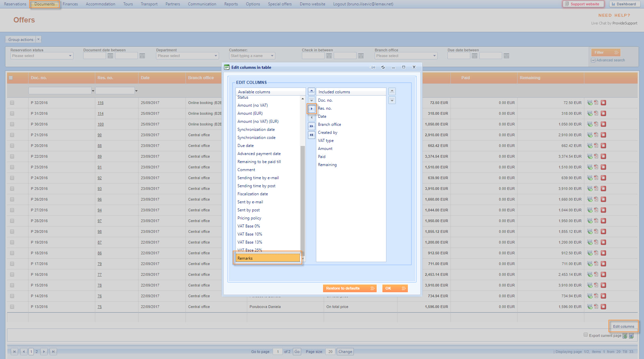Select Remarks in Available columns
Image resolution: width=644 pixels, height=359 pixels.
(268, 258)
